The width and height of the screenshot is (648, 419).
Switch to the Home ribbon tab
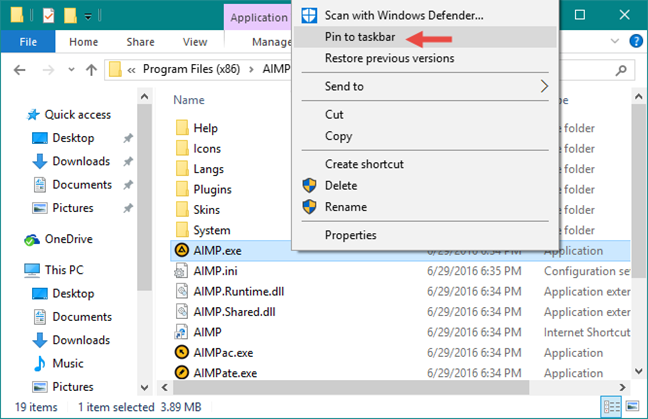(x=83, y=42)
